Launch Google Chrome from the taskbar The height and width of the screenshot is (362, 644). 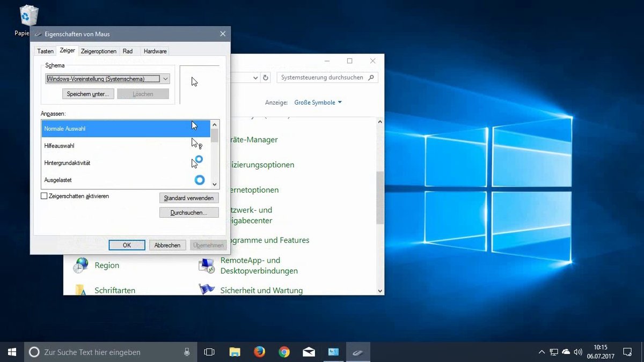point(284,352)
